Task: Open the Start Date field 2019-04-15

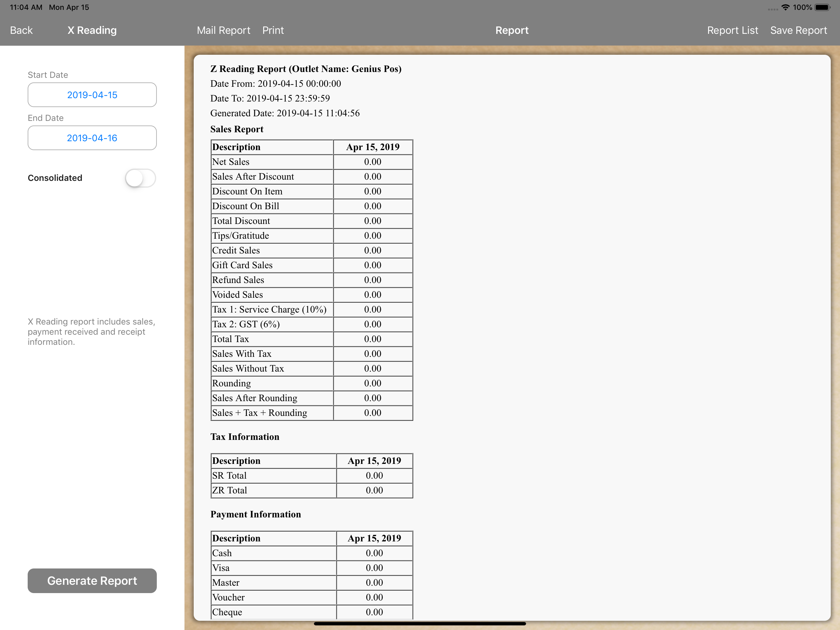Action: click(92, 95)
